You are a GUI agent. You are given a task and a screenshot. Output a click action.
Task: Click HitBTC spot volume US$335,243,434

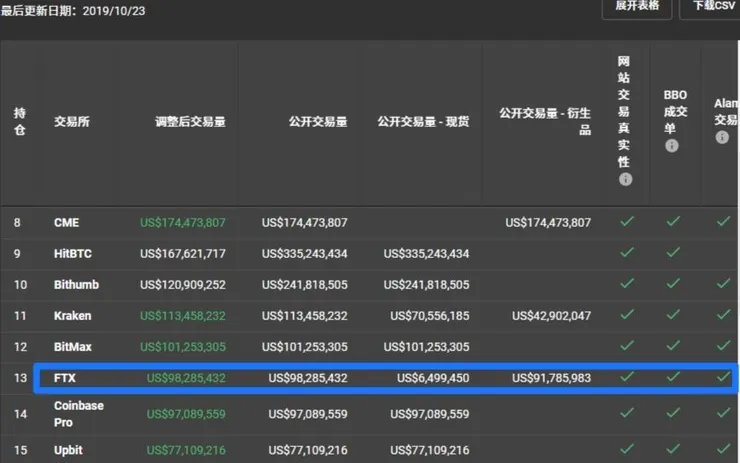426,253
